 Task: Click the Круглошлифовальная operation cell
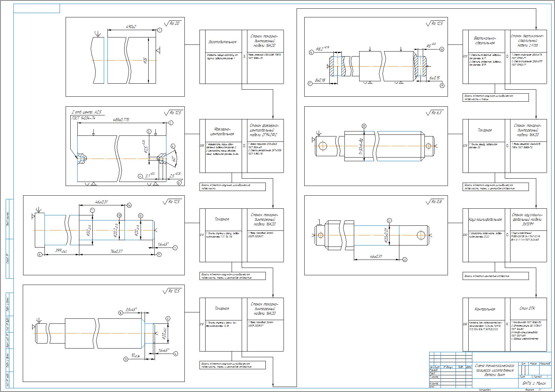pos(485,220)
